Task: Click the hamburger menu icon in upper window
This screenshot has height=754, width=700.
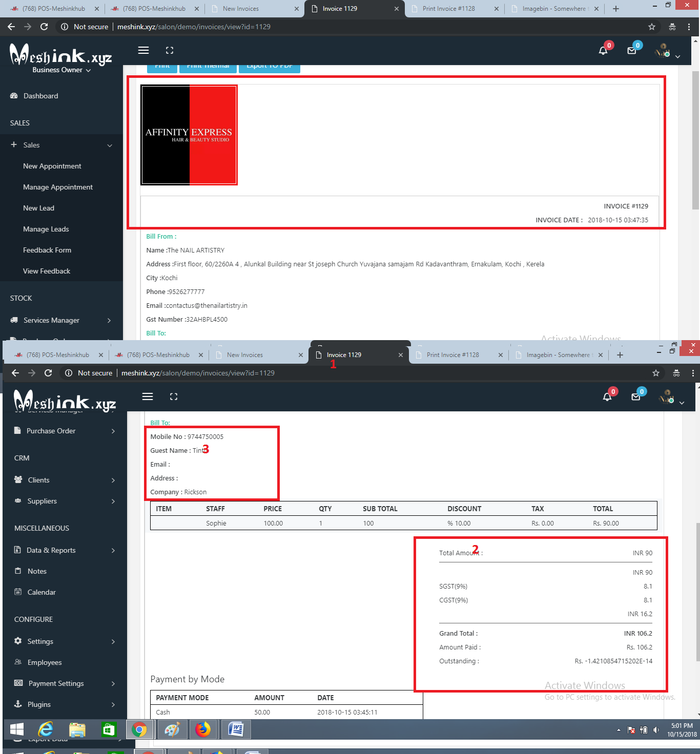Action: [x=143, y=50]
